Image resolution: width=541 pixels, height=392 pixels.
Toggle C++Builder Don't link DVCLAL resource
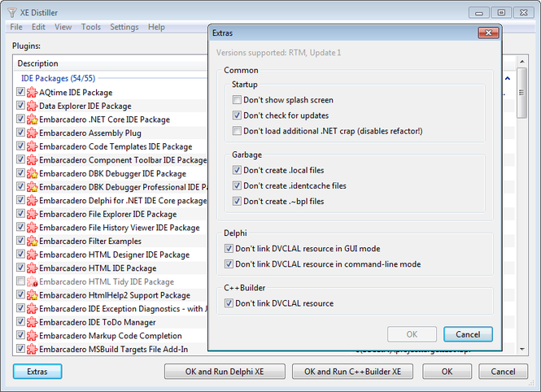click(229, 303)
